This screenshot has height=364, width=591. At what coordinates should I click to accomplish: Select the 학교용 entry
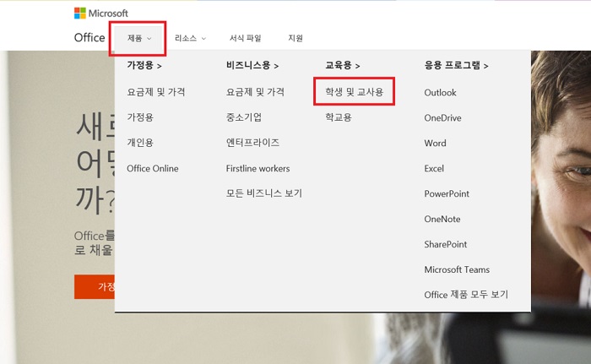339,117
